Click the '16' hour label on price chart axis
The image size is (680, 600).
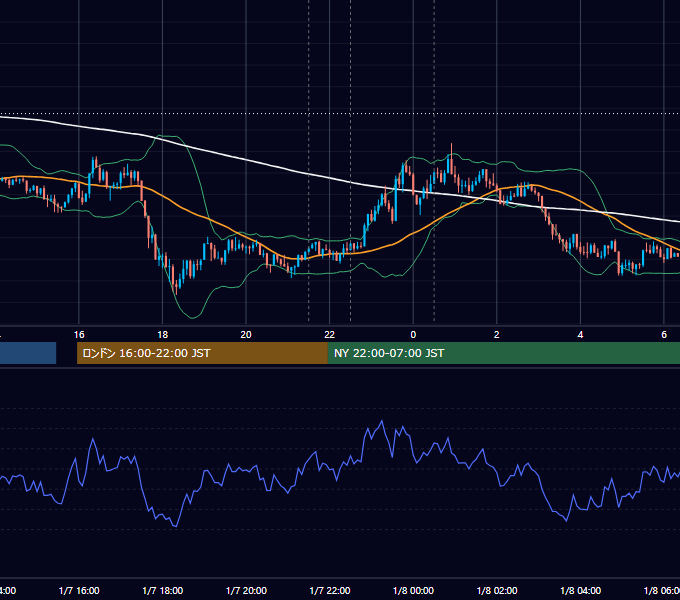[79, 335]
